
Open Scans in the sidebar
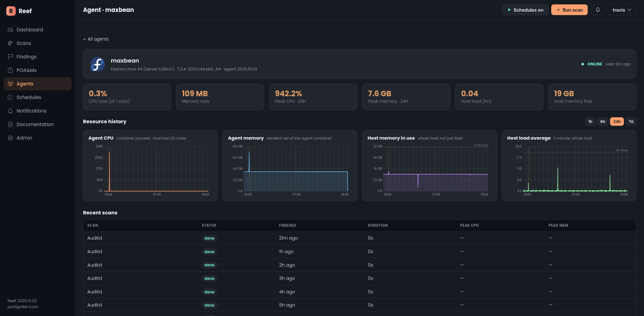tap(37, 43)
